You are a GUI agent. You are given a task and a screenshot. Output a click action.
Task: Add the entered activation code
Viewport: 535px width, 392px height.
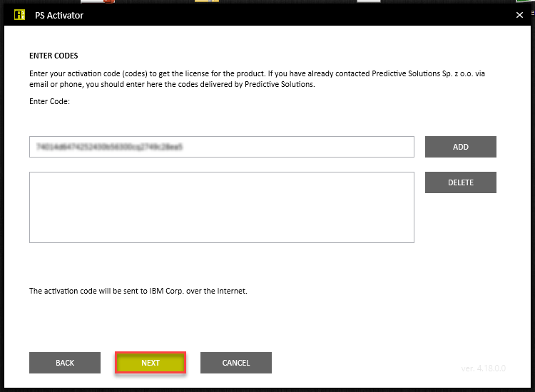[x=461, y=147]
